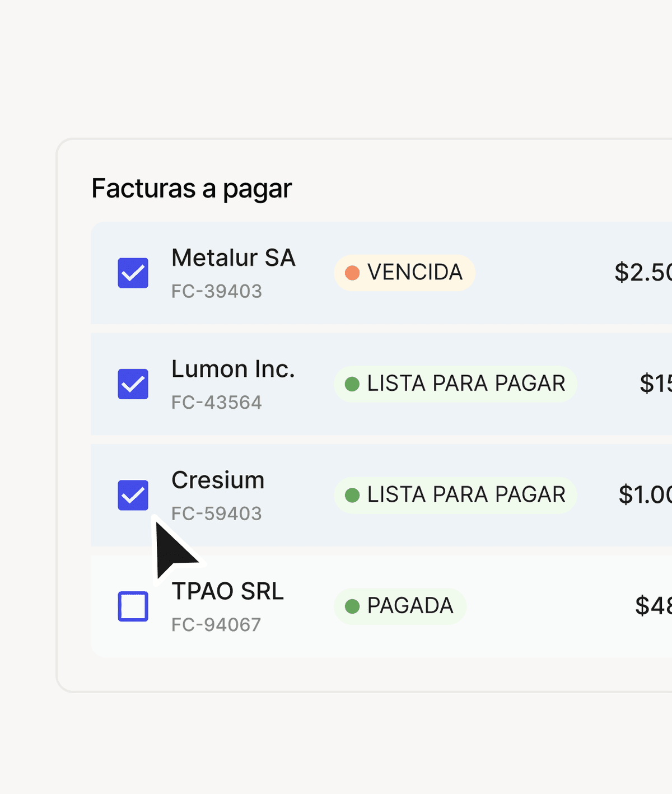The width and height of the screenshot is (672, 794).
Task: Open invoice FC-94067 for TPAO SRL
Action: 217,624
